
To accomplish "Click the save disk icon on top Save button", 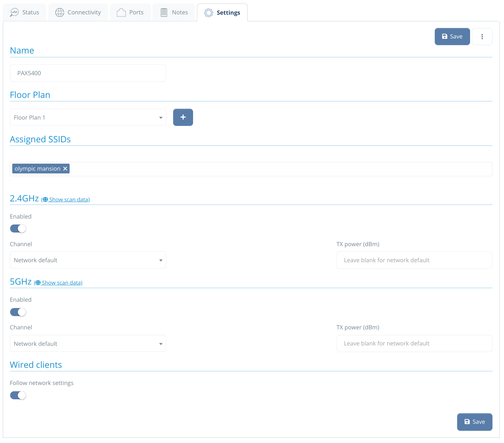I will pyautogui.click(x=445, y=36).
